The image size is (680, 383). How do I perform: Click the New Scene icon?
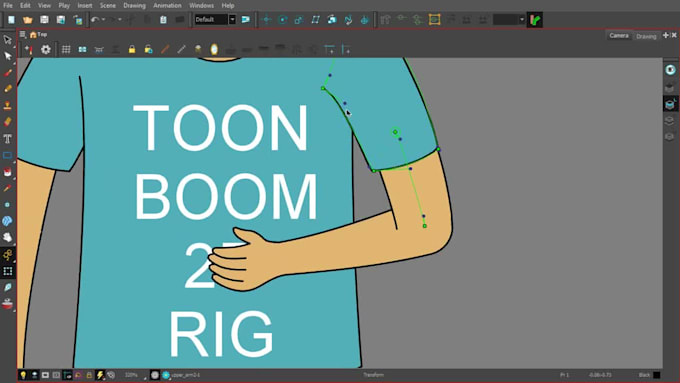coord(11,20)
